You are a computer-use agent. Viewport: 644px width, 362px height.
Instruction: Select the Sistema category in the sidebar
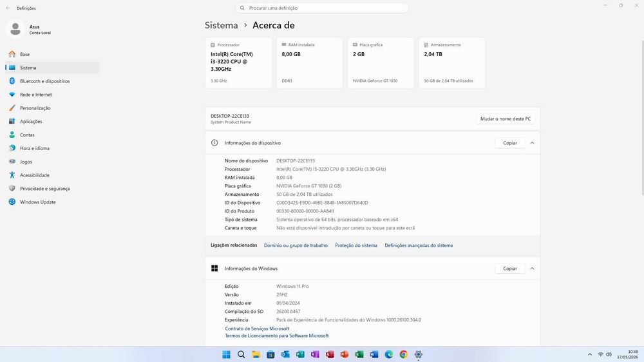52,68
